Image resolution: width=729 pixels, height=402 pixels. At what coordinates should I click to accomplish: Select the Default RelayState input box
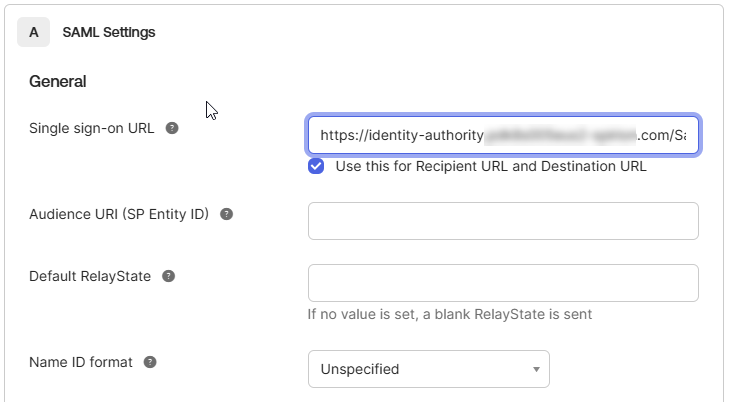[x=502, y=283]
